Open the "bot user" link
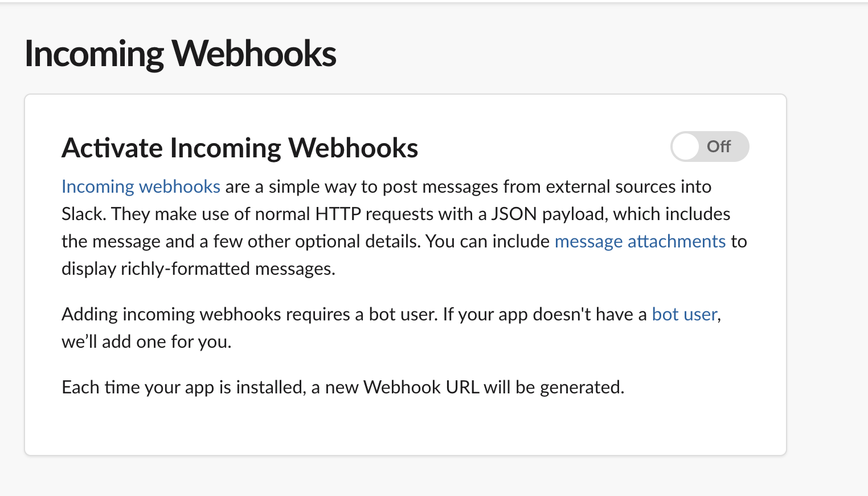868x496 pixels. [x=684, y=314]
